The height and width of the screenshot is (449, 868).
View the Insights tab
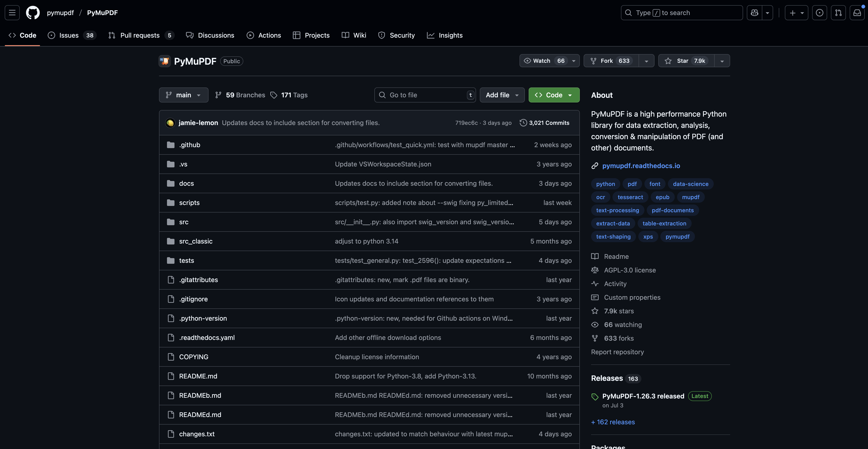(445, 35)
